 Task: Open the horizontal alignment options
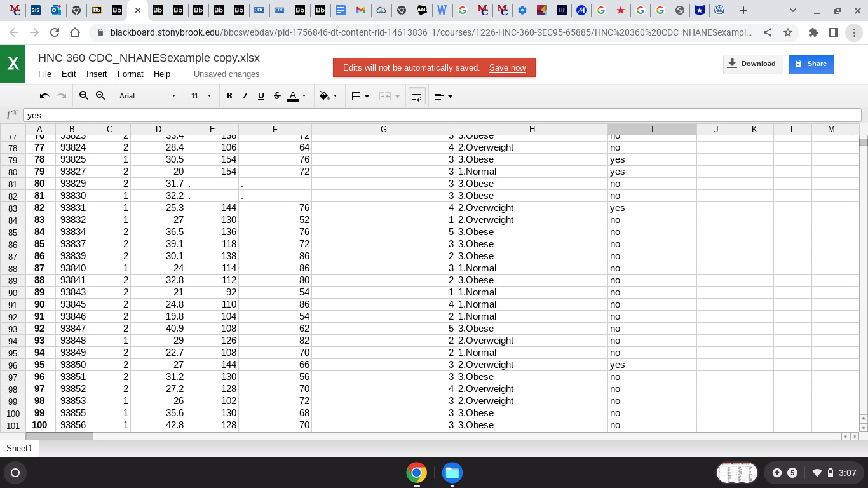coord(440,96)
